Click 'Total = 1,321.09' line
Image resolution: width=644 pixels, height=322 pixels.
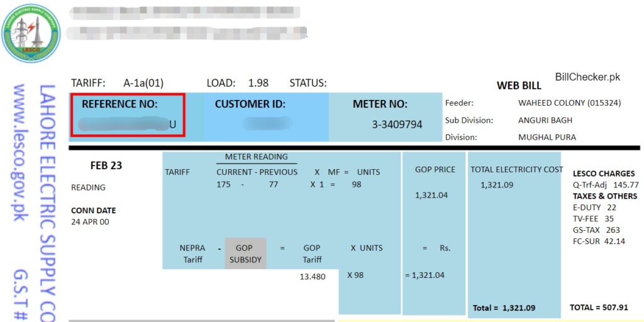click(x=504, y=308)
